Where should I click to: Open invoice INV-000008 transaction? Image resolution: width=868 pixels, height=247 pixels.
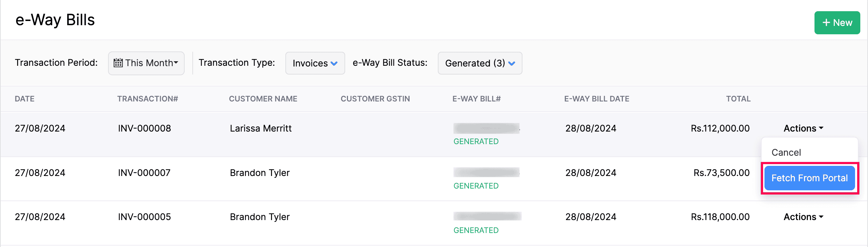coord(144,128)
